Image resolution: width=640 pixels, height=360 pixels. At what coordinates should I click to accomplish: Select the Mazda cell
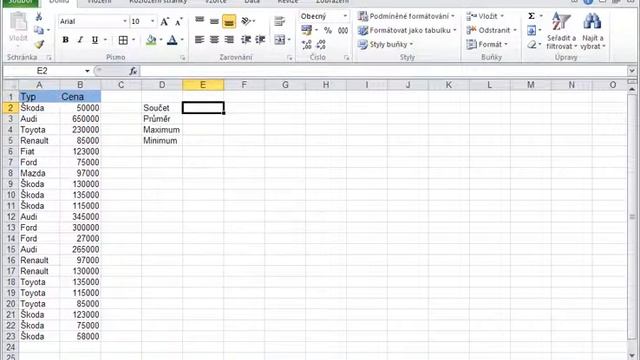click(x=39, y=173)
